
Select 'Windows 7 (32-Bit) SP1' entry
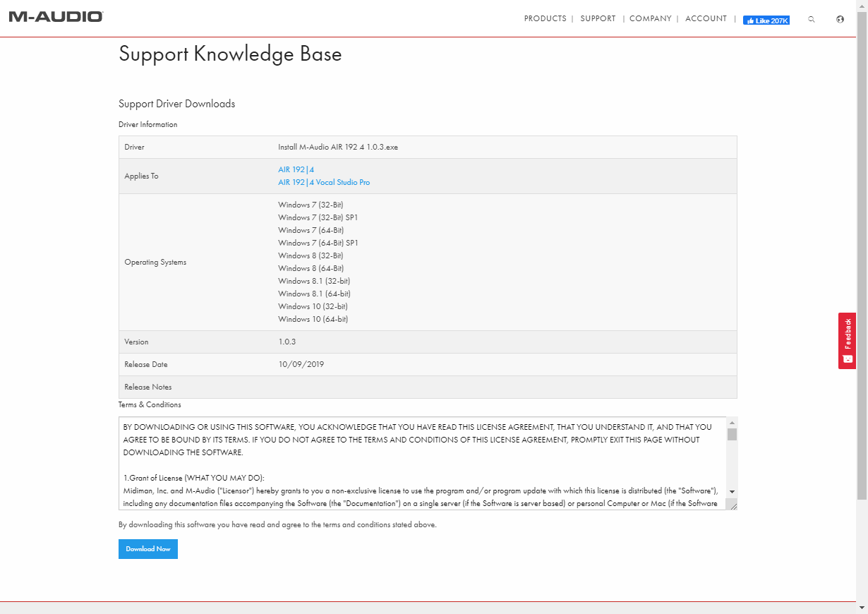pyautogui.click(x=318, y=217)
